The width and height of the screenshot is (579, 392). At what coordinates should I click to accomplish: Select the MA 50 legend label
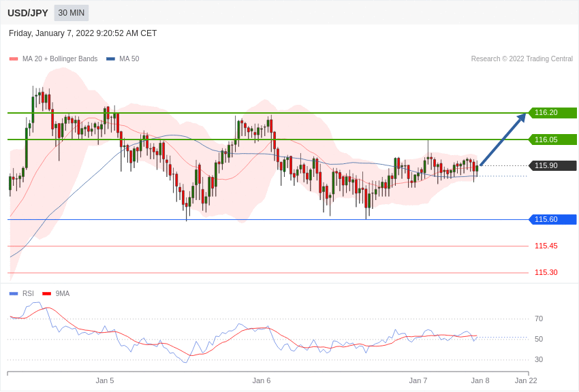[129, 59]
